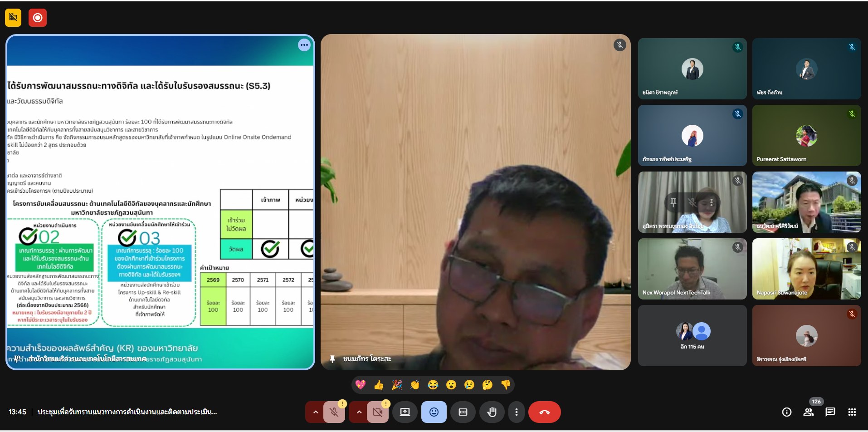Expand the video settings arrow
Screen dimensions: 868x432
(359, 412)
